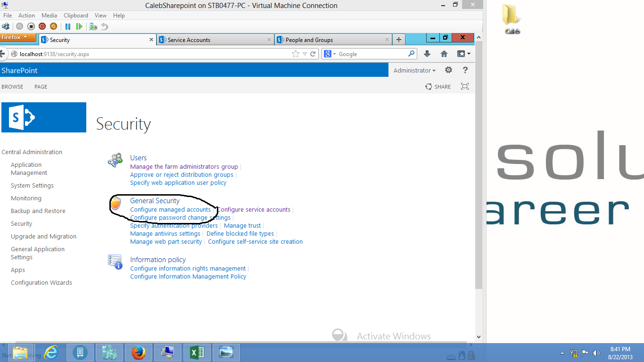The height and width of the screenshot is (362, 644).
Task: Reload the current page in Firefox
Action: point(313,54)
